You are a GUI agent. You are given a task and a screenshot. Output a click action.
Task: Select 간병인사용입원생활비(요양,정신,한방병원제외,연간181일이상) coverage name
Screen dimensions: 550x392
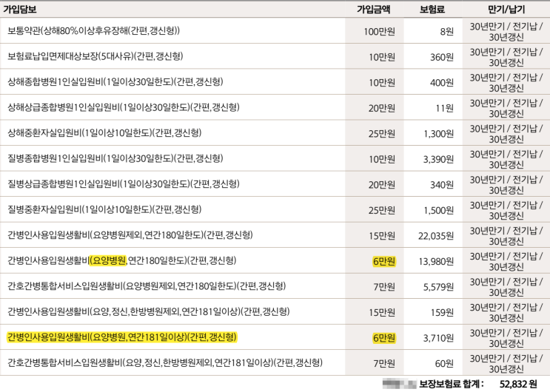click(148, 311)
